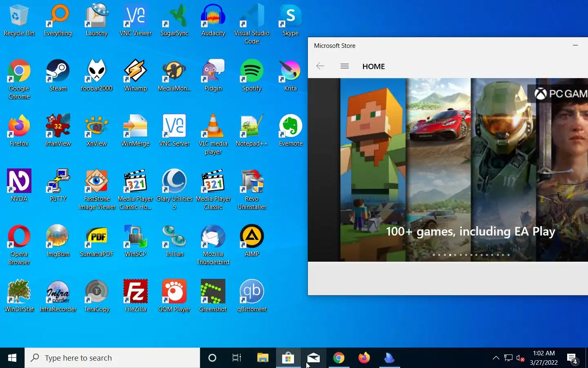Open the Steam desktop icon
The height and width of the screenshot is (368, 588).
(x=58, y=76)
